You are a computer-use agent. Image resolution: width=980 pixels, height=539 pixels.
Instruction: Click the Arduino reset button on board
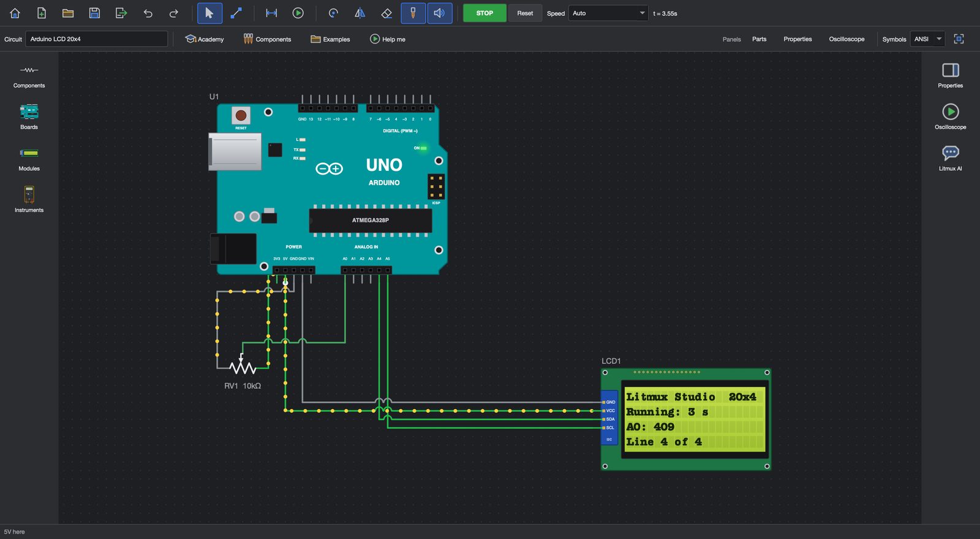pyautogui.click(x=241, y=115)
